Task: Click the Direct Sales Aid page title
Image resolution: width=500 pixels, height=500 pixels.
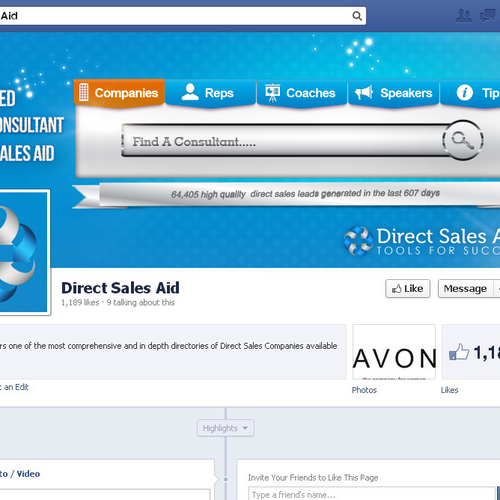Action: coord(120,288)
